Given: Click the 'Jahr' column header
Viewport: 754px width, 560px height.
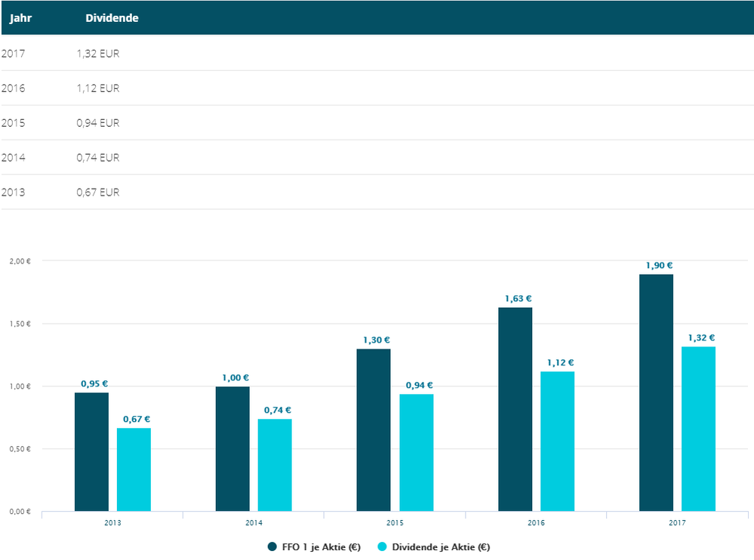Looking at the screenshot, I should [20, 17].
